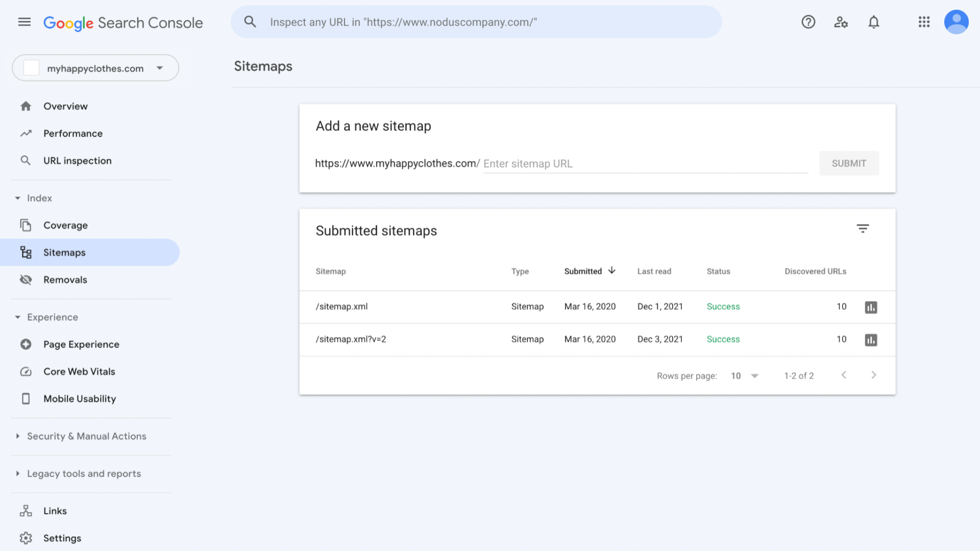The width and height of the screenshot is (980, 551).
Task: Click the Success status for /sitemap.xml?v=2
Action: (x=723, y=339)
